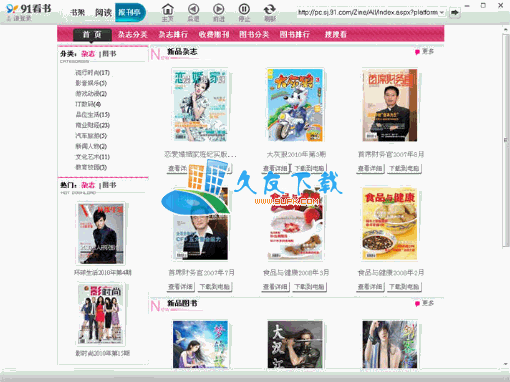Click 下载到电脑 under 首席财务官 2007年8月
510x382 pixels.
404,168
